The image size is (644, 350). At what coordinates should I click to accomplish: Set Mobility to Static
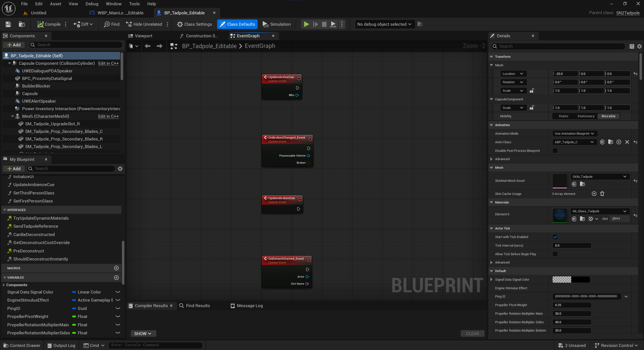(x=563, y=116)
